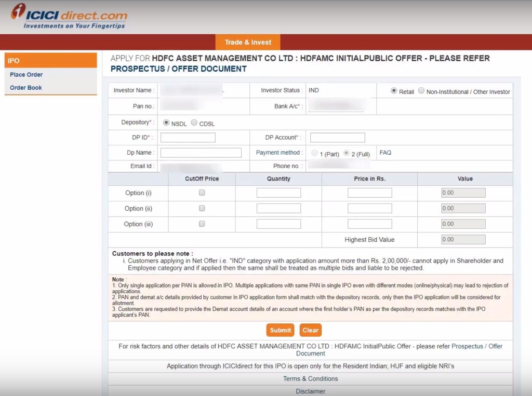The image size is (532, 396).
Task: Click the "Pan no.:" label
Action: 144,106
